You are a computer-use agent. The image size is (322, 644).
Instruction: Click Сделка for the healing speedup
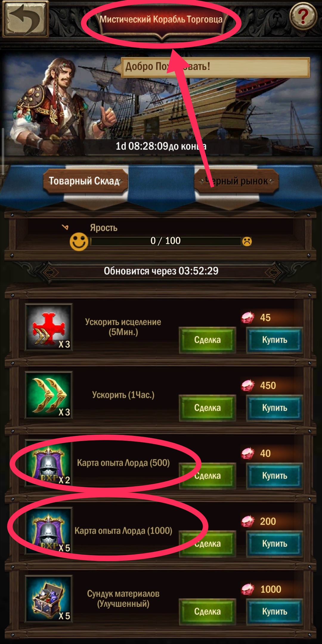[207, 340]
